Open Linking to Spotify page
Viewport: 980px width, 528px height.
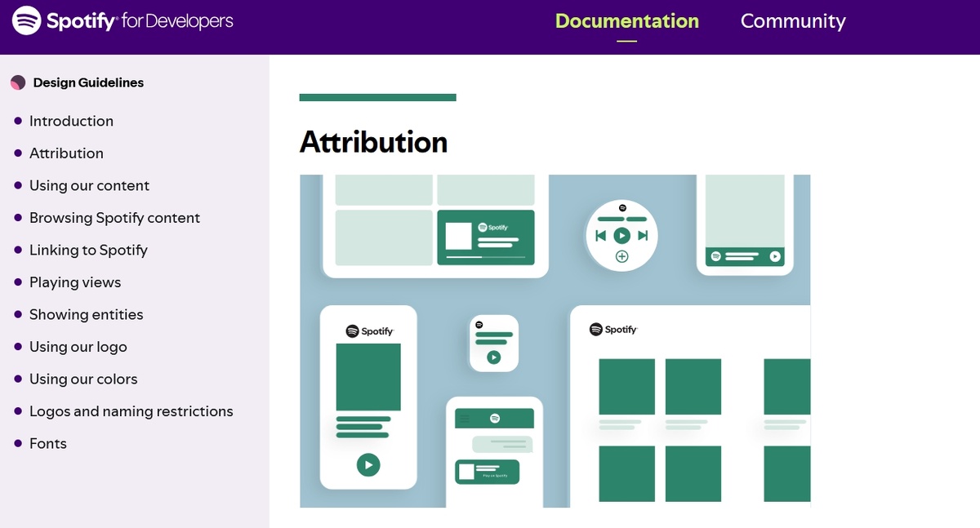tap(88, 250)
